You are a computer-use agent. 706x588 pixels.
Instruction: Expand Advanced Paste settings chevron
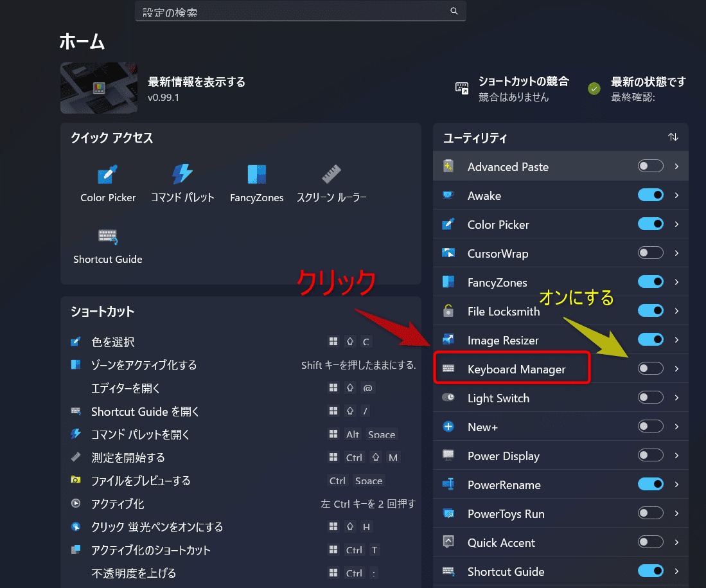[x=676, y=166]
